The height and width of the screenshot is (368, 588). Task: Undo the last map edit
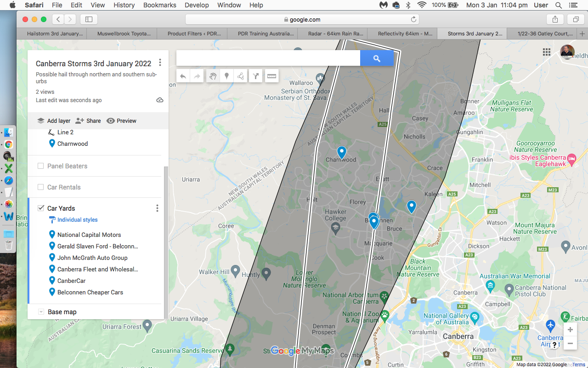[x=183, y=76]
